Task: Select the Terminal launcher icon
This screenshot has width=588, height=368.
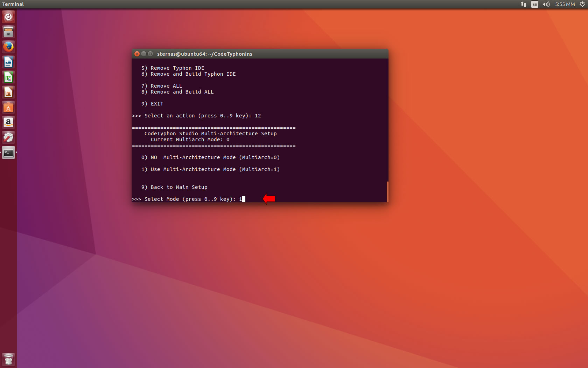Action: point(8,152)
